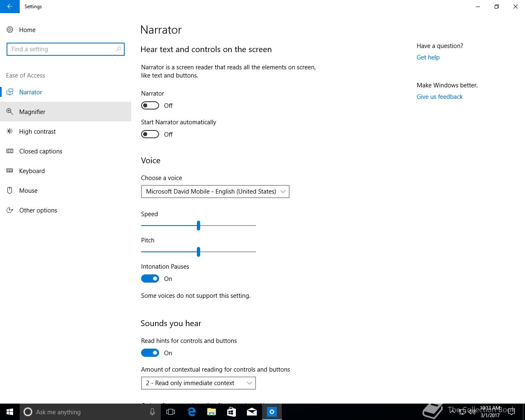The image size is (525, 420).
Task: Enable Start Narrator automatically toggle
Action: [150, 134]
